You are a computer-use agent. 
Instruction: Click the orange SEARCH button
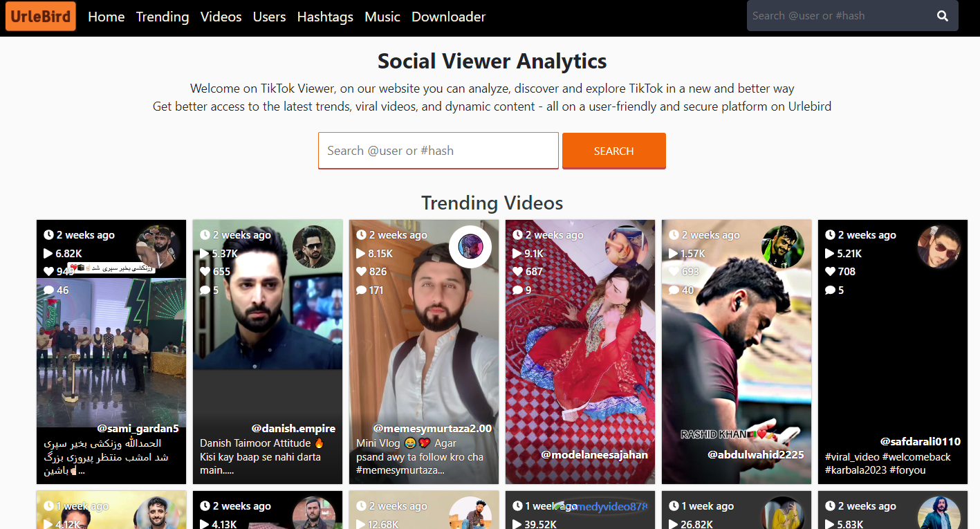pos(614,151)
